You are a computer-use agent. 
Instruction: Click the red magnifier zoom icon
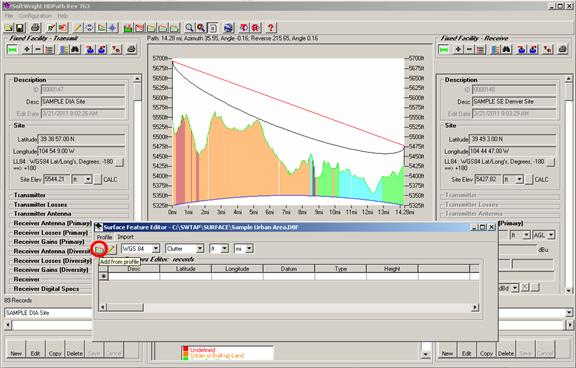(x=201, y=28)
